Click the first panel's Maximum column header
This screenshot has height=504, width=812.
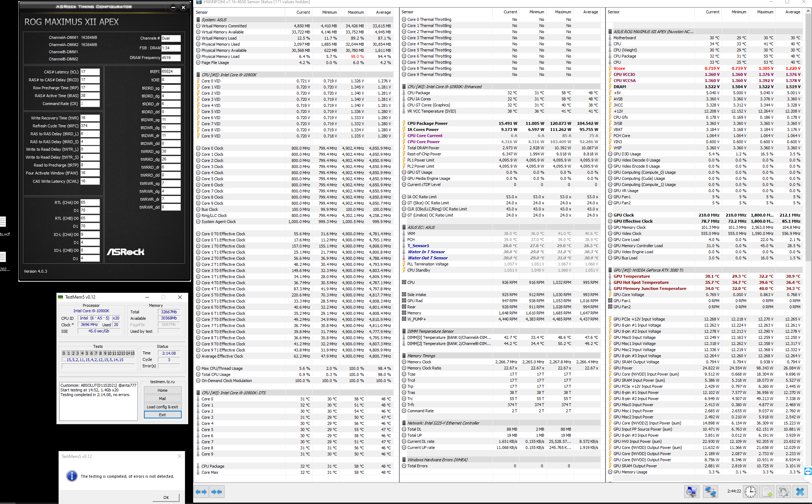point(355,12)
